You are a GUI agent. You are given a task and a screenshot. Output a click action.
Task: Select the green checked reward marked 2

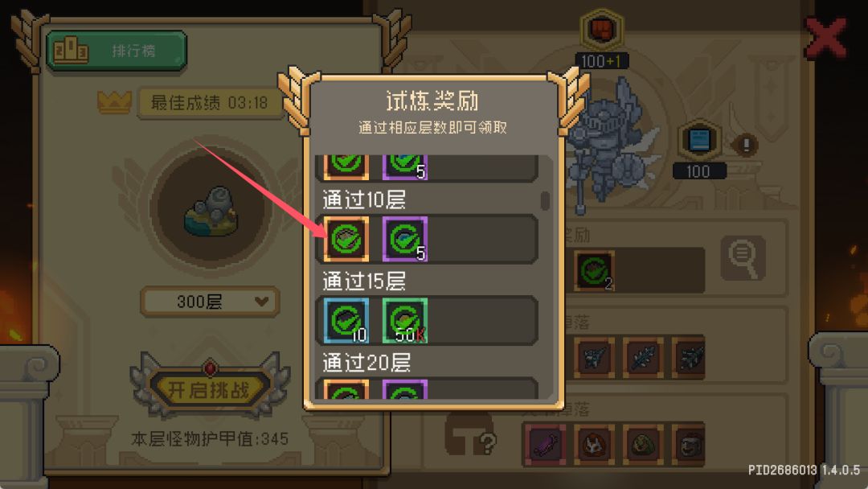click(595, 271)
